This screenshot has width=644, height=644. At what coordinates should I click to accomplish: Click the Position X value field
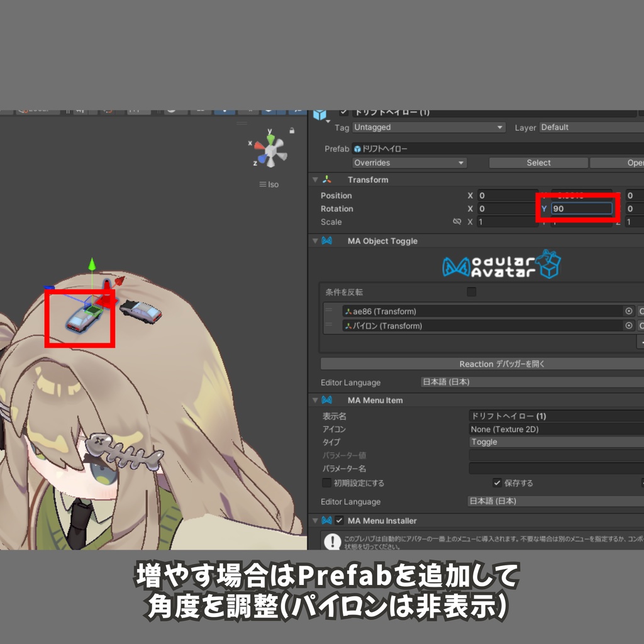click(x=508, y=196)
